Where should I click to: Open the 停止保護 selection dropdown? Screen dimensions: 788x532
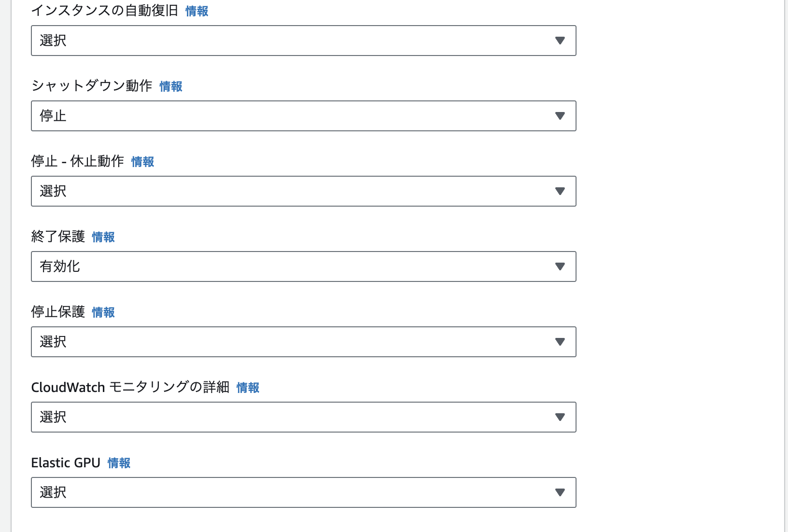pyautogui.click(x=303, y=342)
